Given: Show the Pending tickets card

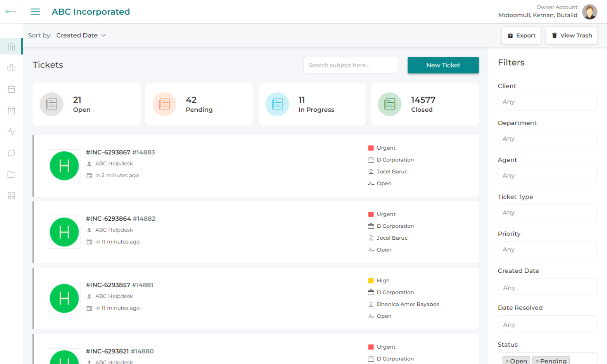Looking at the screenshot, I should click(x=199, y=105).
